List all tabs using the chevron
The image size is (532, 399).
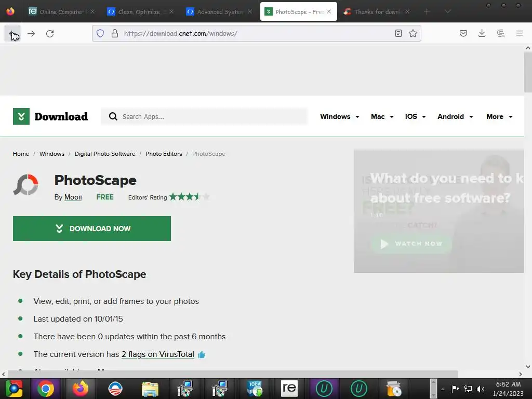[448, 12]
